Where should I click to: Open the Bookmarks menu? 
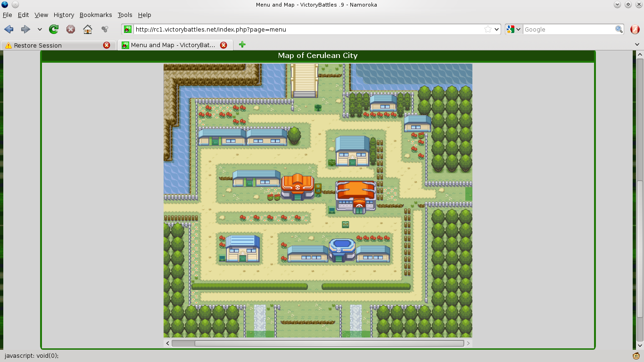tap(96, 15)
